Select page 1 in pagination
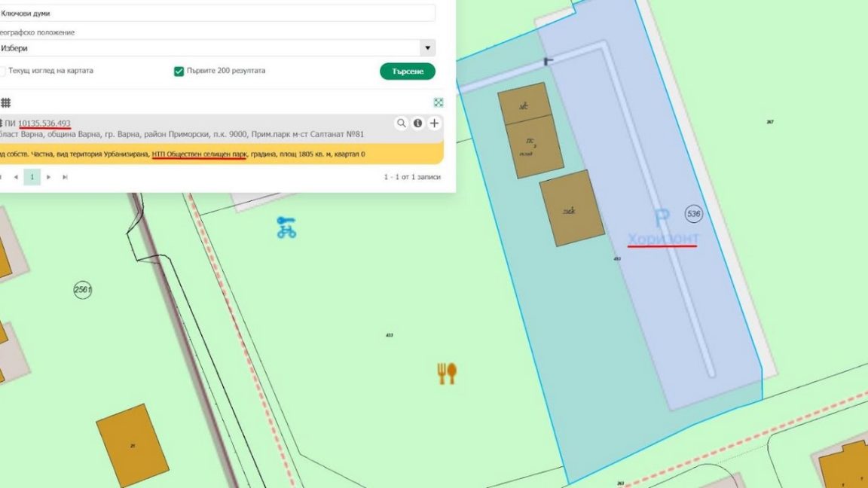The image size is (868, 488). (x=32, y=177)
